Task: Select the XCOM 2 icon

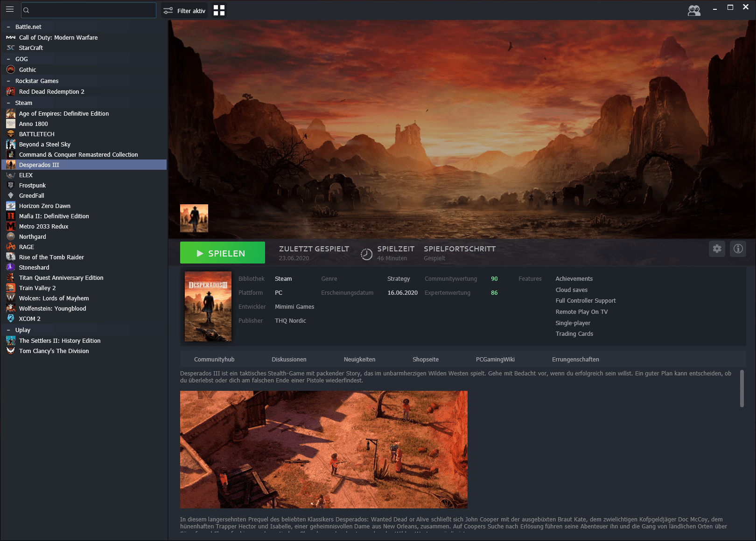Action: point(11,319)
